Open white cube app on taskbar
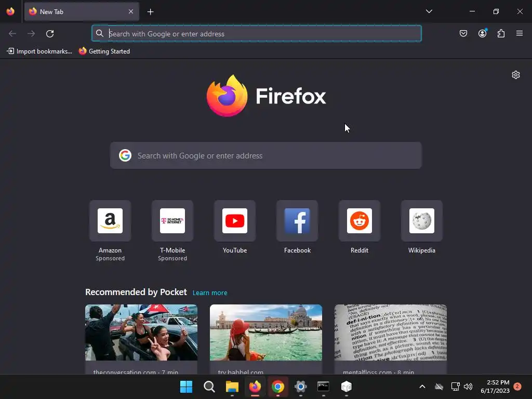532x399 pixels. point(346,387)
